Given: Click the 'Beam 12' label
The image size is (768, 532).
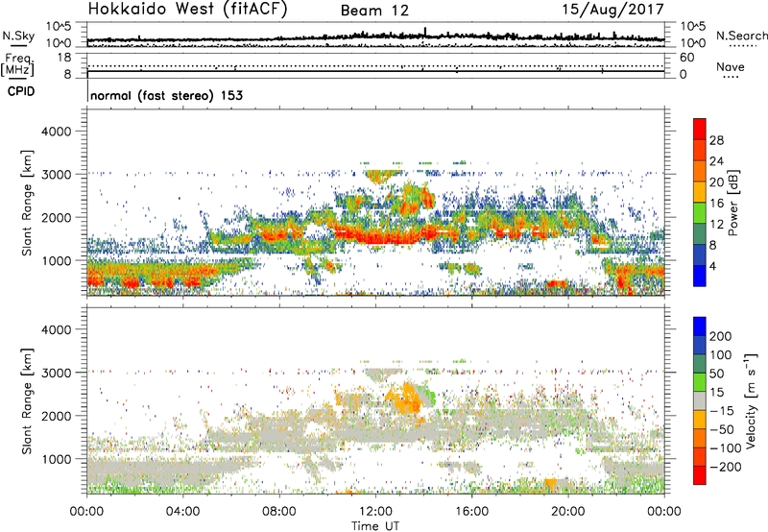Looking at the screenshot, I should (x=374, y=11).
